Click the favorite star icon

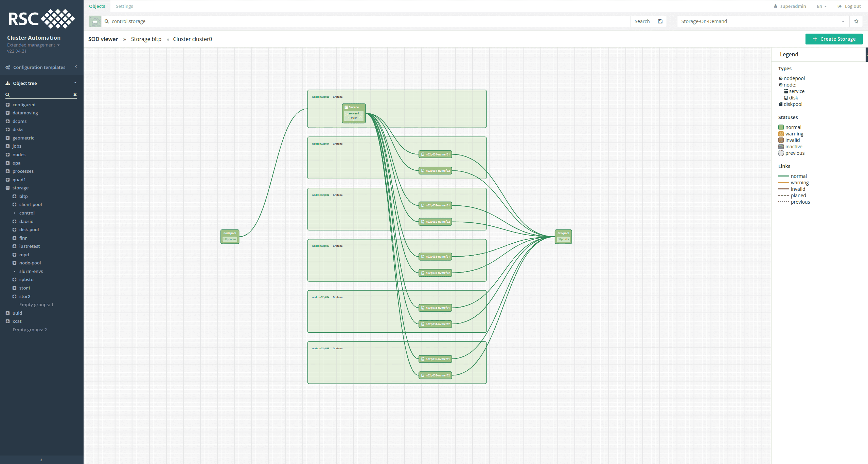[x=856, y=21]
